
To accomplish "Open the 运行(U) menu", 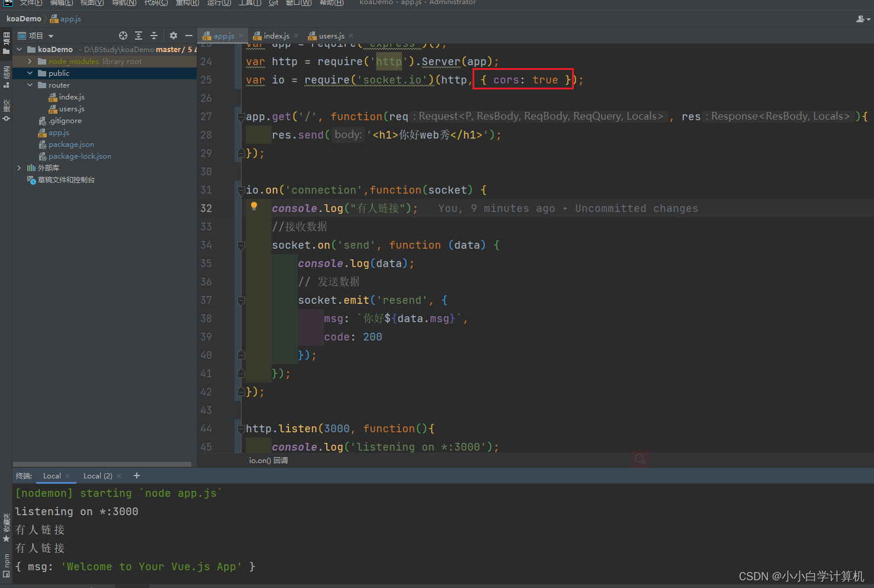I will [219, 3].
